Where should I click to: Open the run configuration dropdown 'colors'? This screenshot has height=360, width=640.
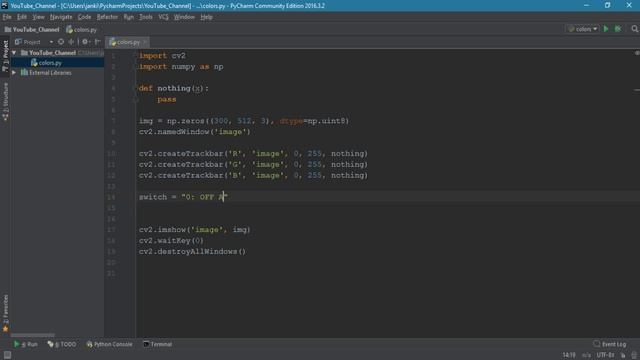(582, 29)
